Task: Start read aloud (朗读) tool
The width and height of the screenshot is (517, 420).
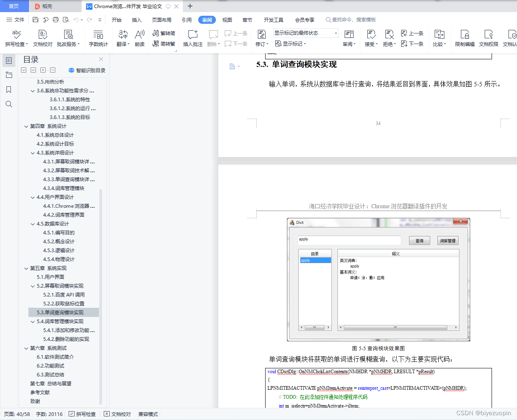Action: click(140, 38)
